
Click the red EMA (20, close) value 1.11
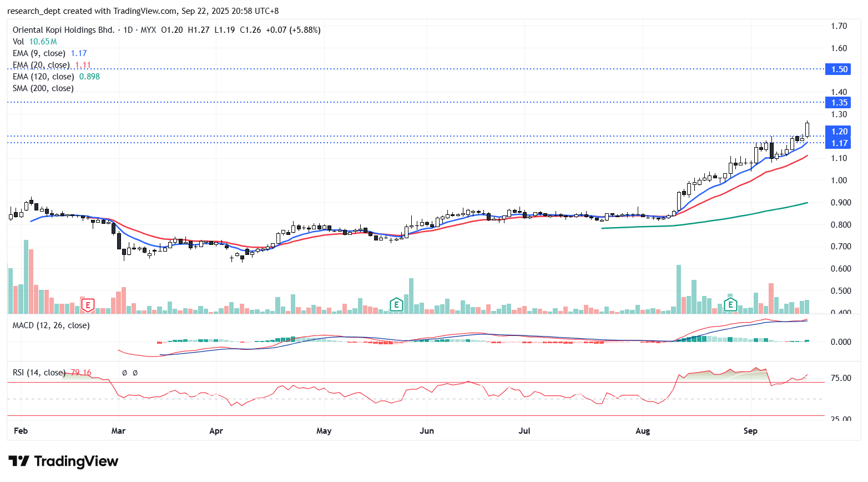(83, 65)
